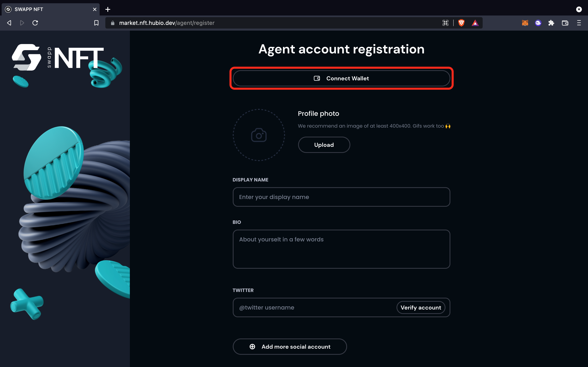Click the Connect Wallet button
Screen dimensions: 588x367
[x=341, y=78]
